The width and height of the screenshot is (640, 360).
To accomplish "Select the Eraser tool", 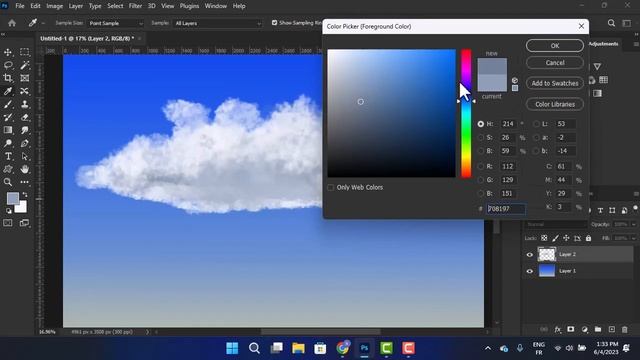I will click(24, 117).
